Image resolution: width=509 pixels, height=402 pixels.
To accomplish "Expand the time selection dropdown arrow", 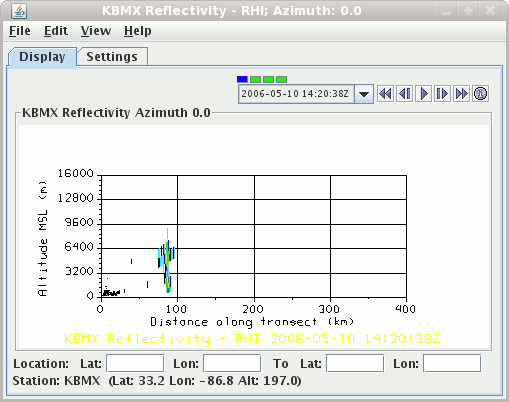I will click(364, 94).
